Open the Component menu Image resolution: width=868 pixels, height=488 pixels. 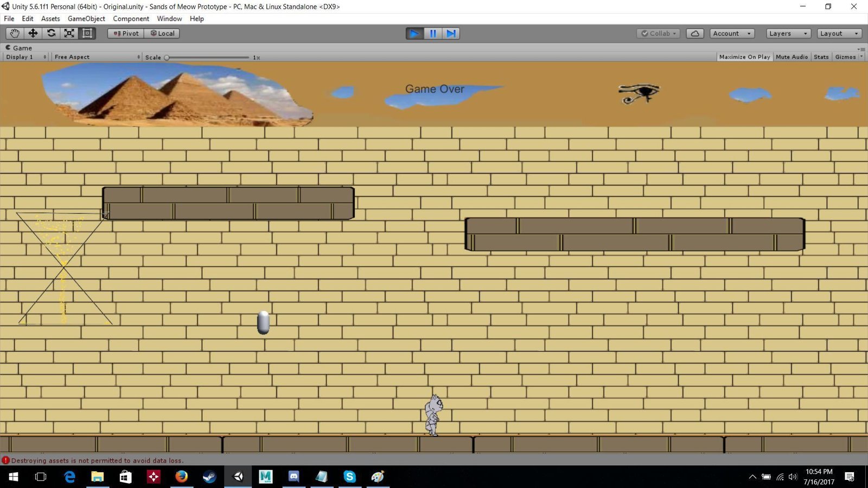click(x=131, y=18)
